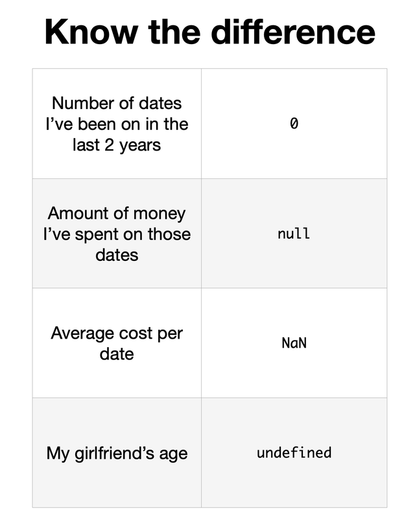Click the null value
The width and height of the screenshot is (415, 532).
click(x=294, y=234)
